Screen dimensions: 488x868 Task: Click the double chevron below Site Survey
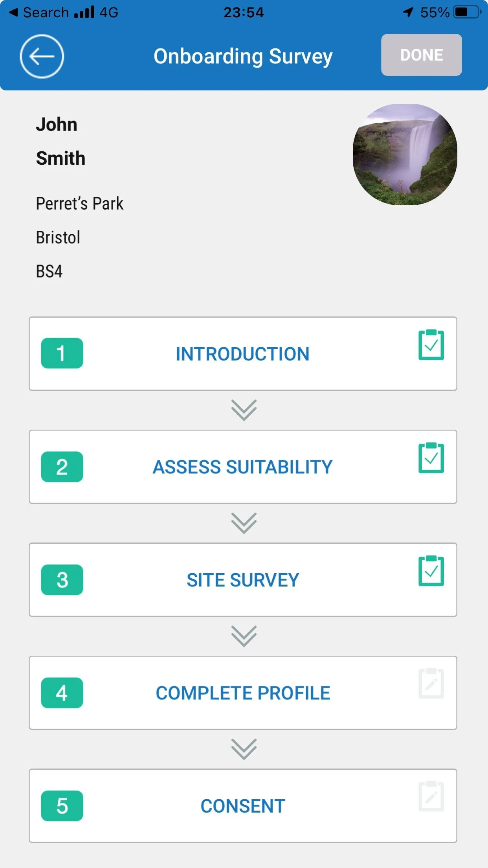[244, 636]
